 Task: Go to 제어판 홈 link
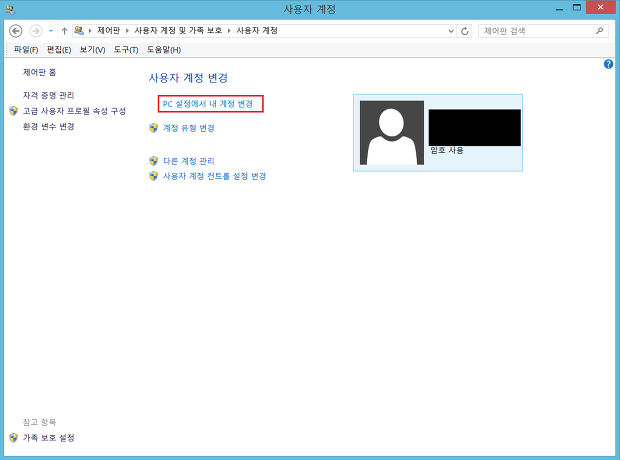(x=40, y=72)
